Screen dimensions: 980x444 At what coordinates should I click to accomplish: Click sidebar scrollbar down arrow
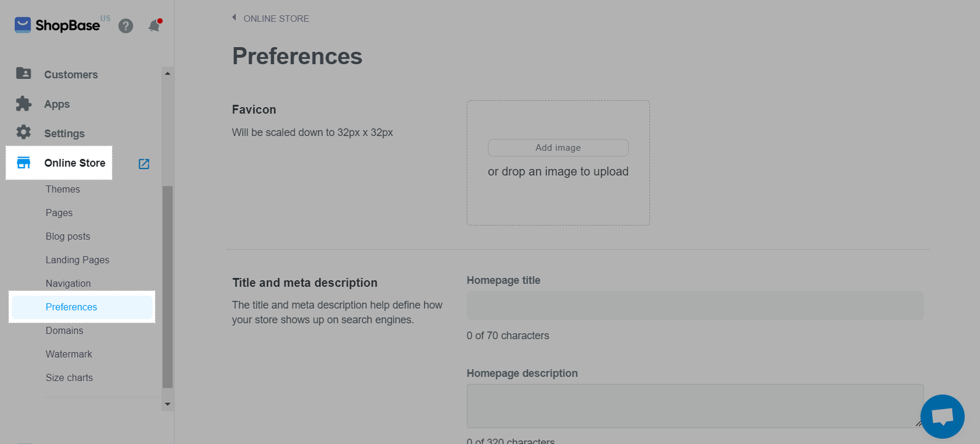click(167, 404)
